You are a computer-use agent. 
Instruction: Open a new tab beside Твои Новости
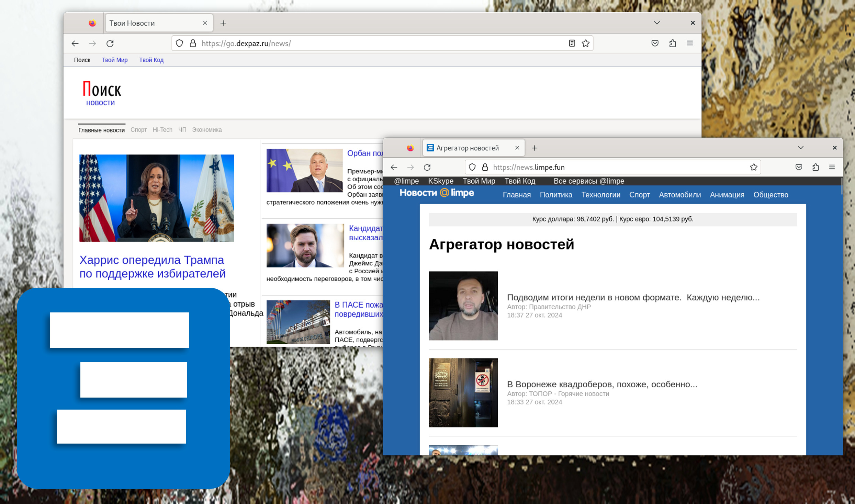pyautogui.click(x=223, y=23)
